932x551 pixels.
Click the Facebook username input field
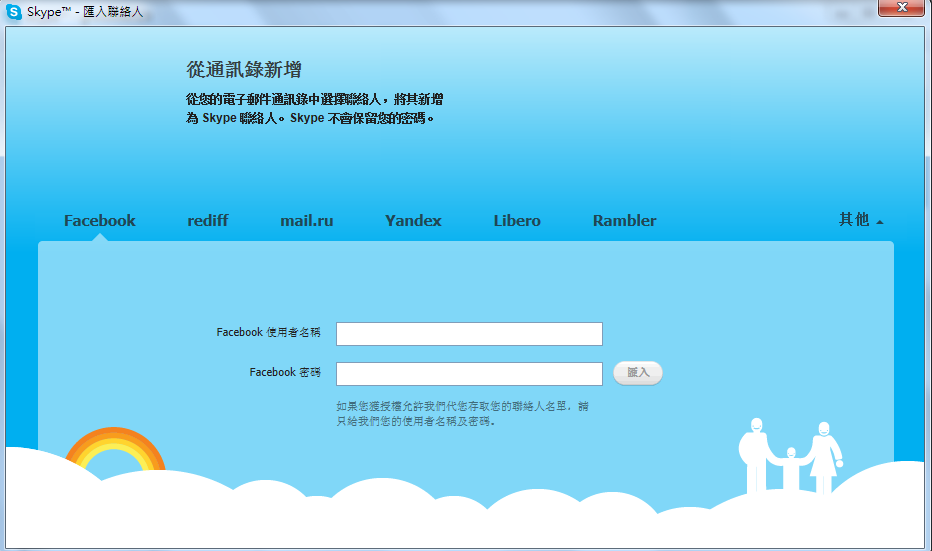[x=470, y=334]
